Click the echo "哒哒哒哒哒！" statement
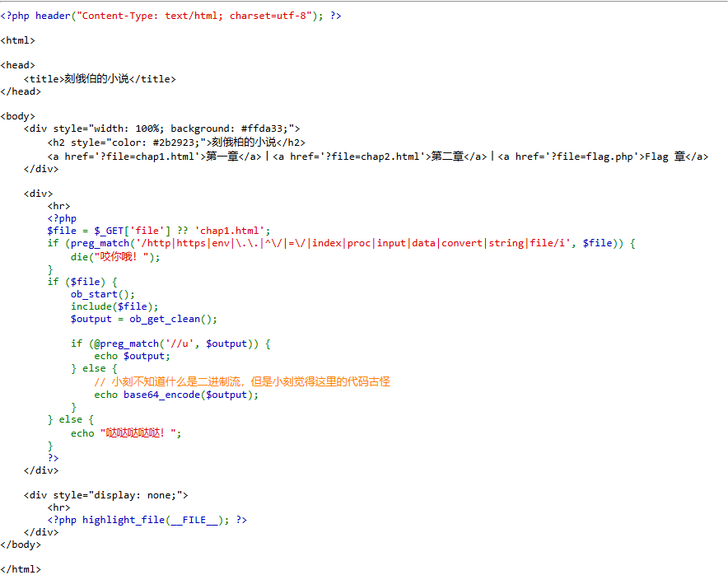 pos(126,433)
